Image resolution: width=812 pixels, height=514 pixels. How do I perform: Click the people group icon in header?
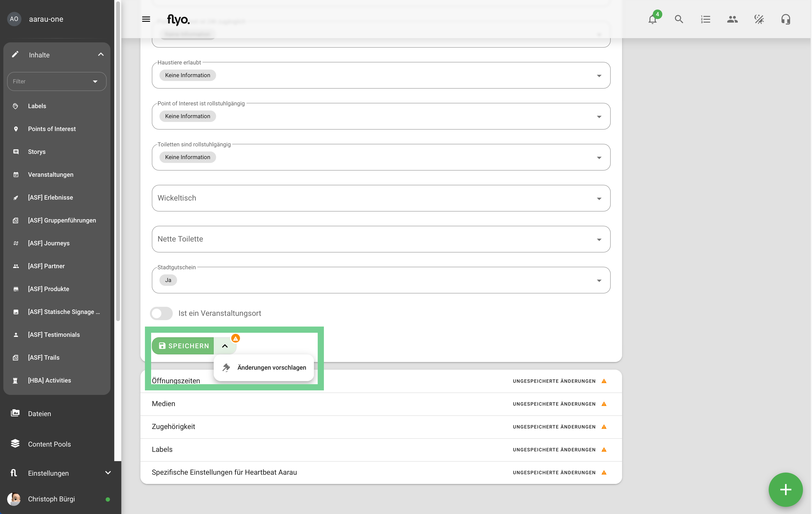click(x=732, y=19)
